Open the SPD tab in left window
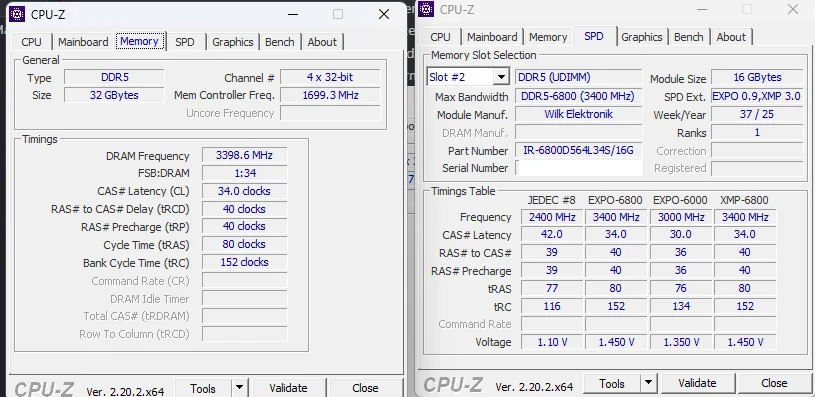The height and width of the screenshot is (397, 815). coord(185,42)
